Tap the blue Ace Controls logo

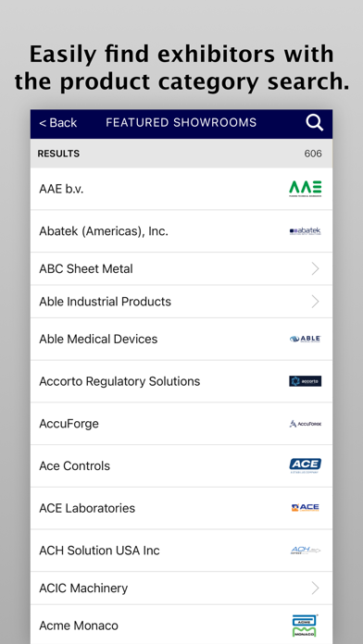click(x=305, y=465)
